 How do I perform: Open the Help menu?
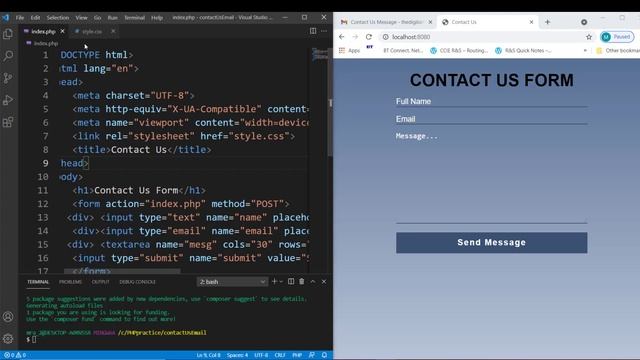coord(157,18)
